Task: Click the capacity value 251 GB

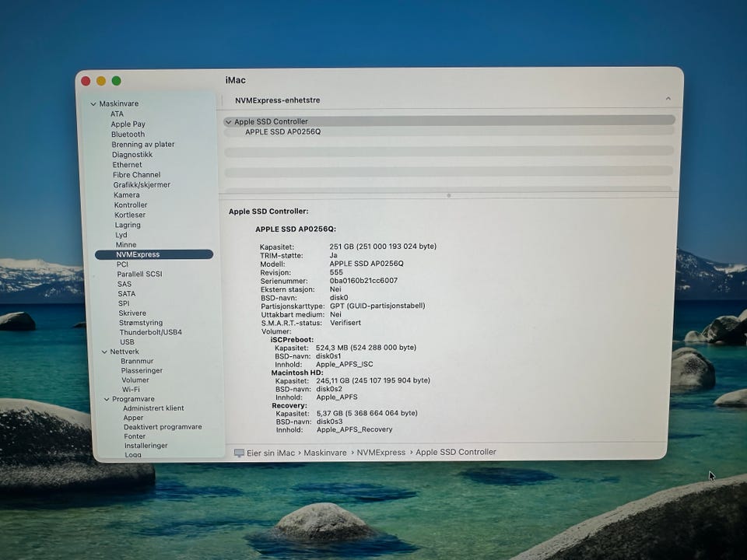Action: 383,247
